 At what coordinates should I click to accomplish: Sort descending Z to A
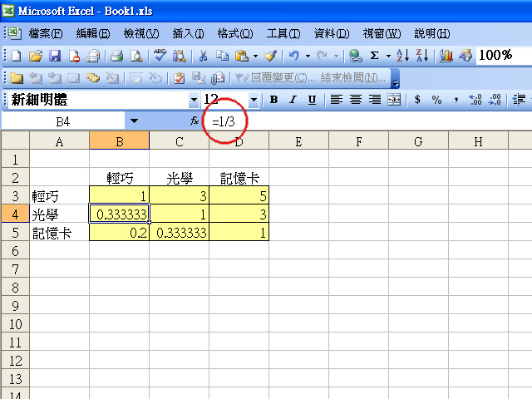(422, 56)
